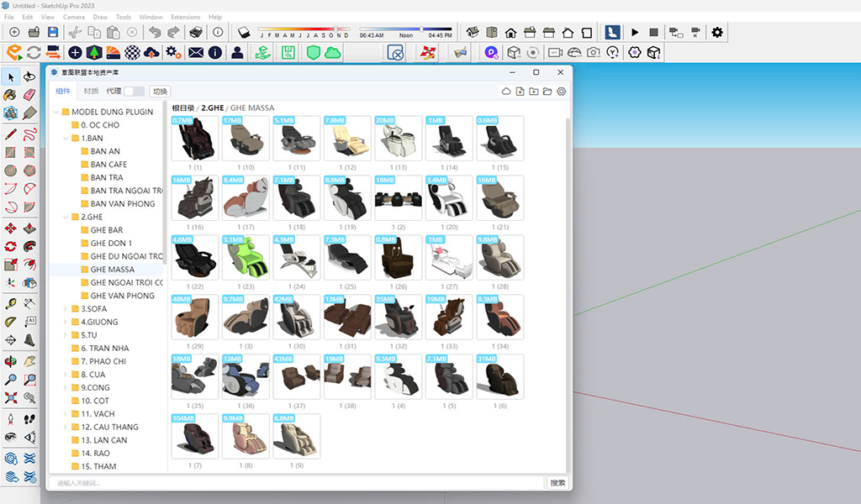Switch to the 材质 materials tab
This screenshot has width=861, height=504.
click(x=91, y=91)
